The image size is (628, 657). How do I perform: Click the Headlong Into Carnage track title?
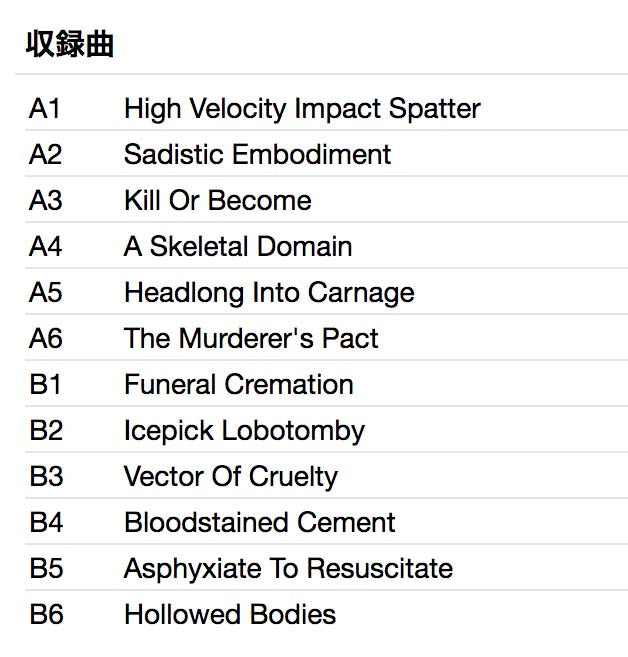269,292
